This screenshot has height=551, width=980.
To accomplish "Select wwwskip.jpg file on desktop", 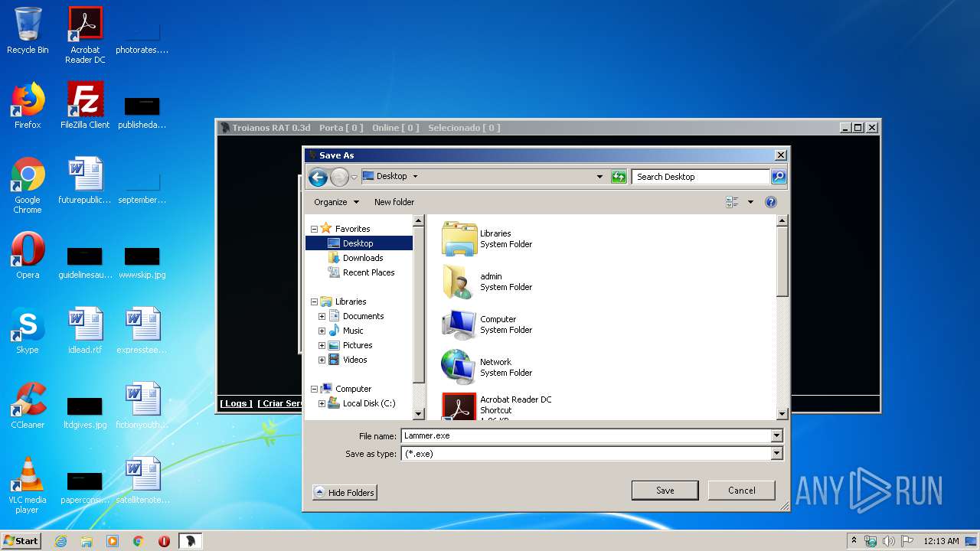I will pos(142,262).
